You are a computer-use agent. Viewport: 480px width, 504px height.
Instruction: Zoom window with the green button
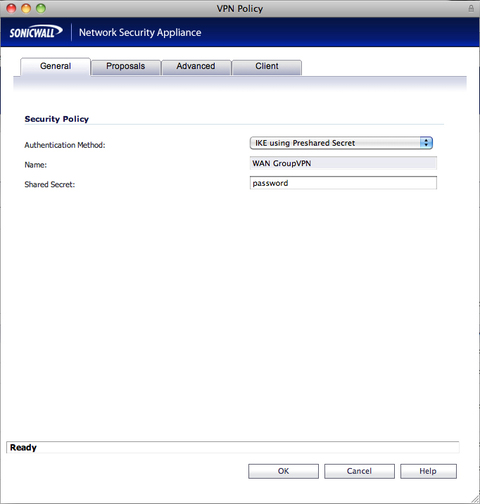[41, 8]
